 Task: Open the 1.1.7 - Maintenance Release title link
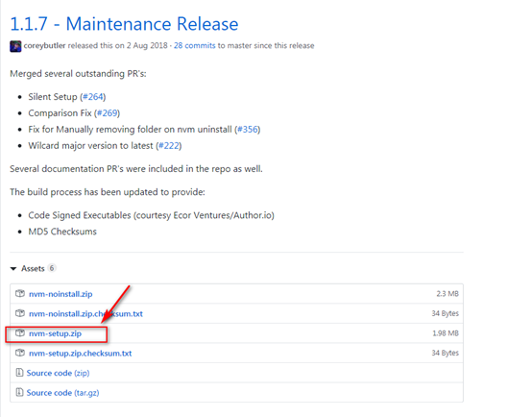point(124,24)
